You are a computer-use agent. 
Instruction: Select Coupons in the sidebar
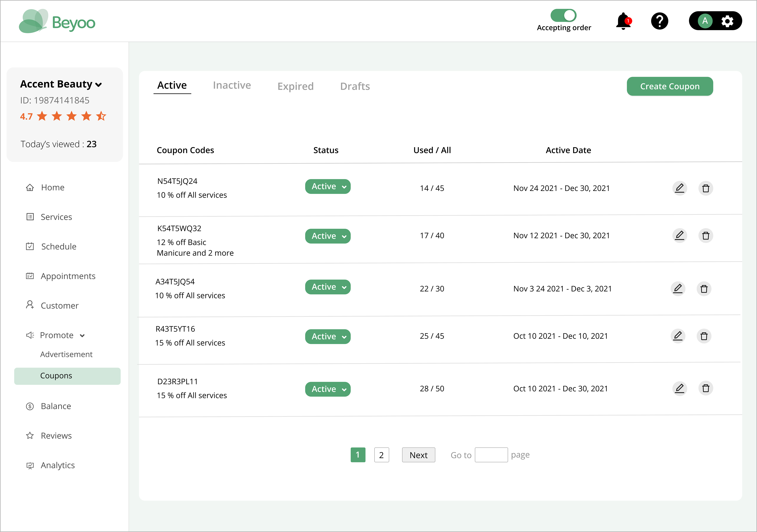[67, 376]
